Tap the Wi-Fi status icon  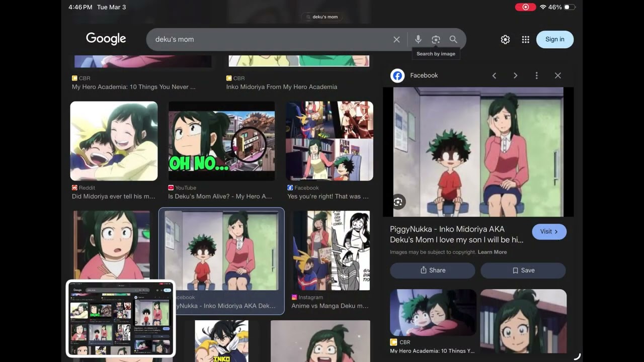tap(543, 7)
